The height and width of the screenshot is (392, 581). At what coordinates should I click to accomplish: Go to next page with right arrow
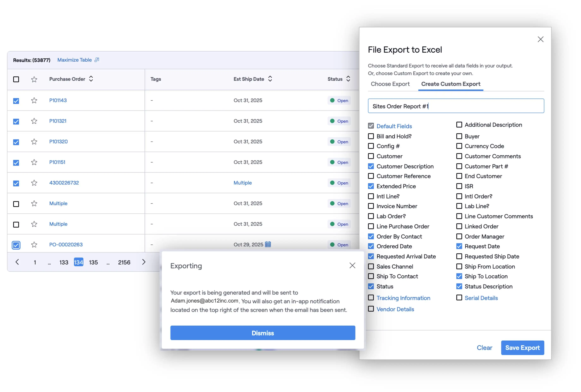[x=144, y=262]
